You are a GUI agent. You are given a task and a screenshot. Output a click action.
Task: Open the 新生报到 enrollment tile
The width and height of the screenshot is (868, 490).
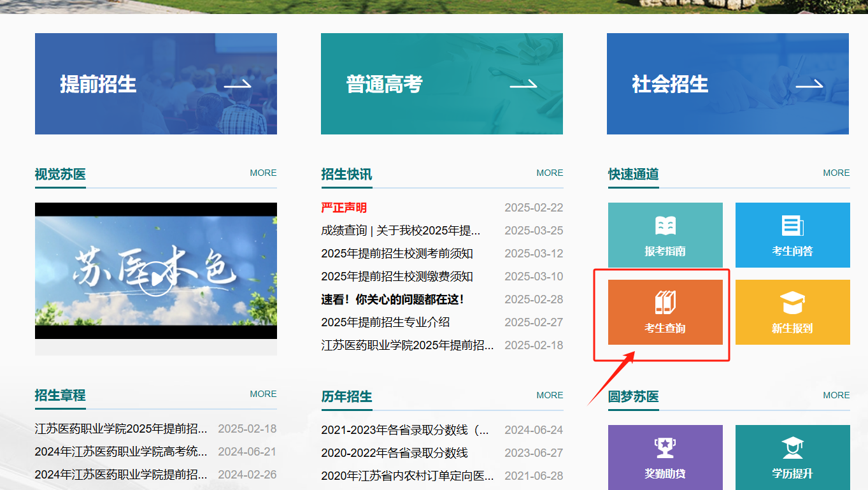click(792, 312)
